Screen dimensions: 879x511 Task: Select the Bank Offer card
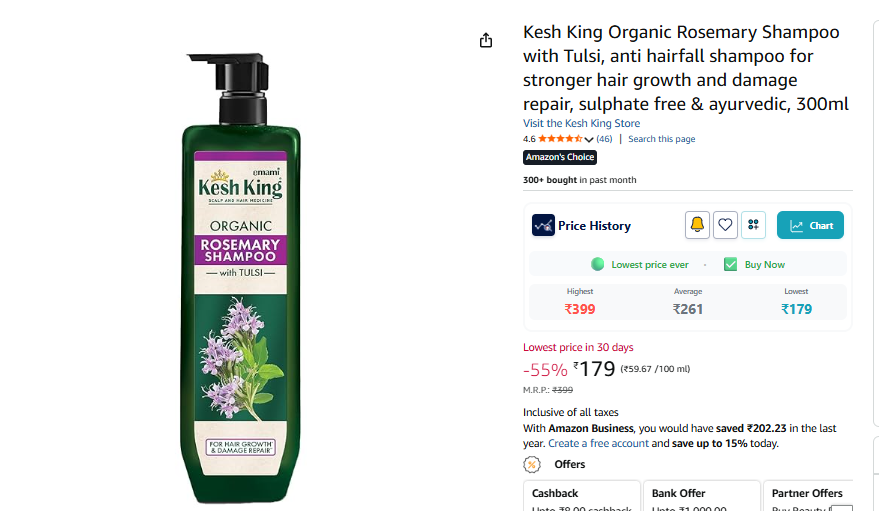[x=700, y=496]
